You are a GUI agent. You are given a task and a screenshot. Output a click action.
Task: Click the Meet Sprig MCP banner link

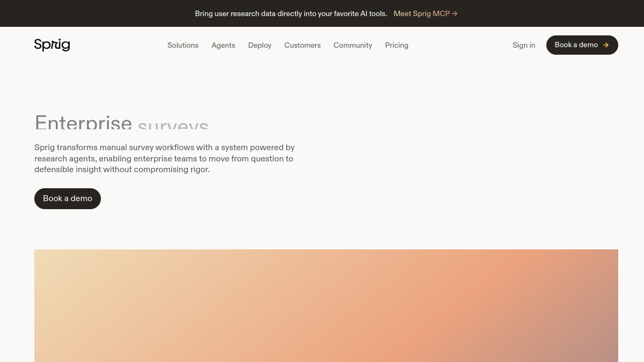pos(426,13)
